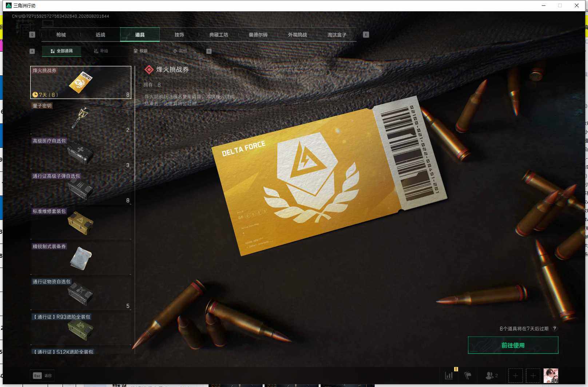588x387 pixels.
Task: Minimize the 三角洲行动 window
Action: [x=544, y=5]
